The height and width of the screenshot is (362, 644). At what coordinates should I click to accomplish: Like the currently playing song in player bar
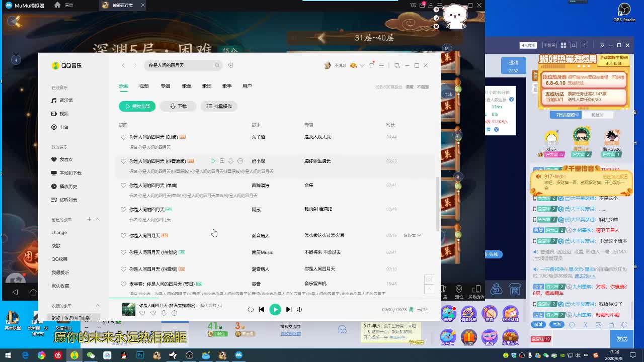(142, 313)
